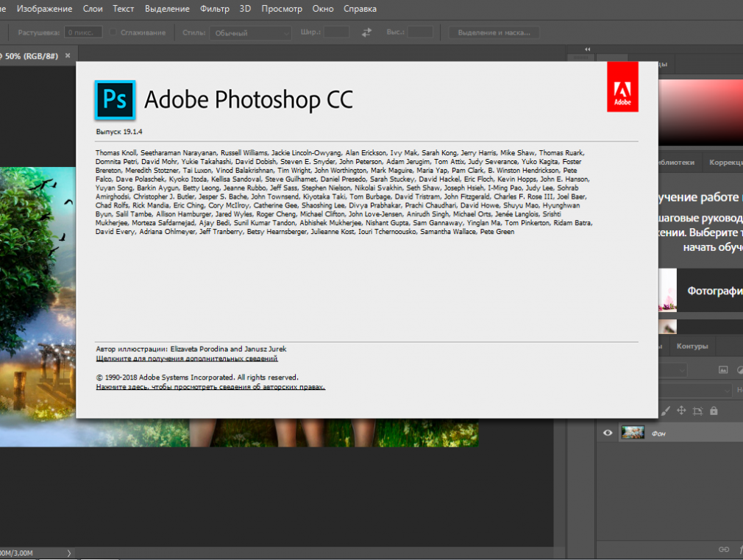Click the red Adobe logo badge

pyautogui.click(x=622, y=87)
